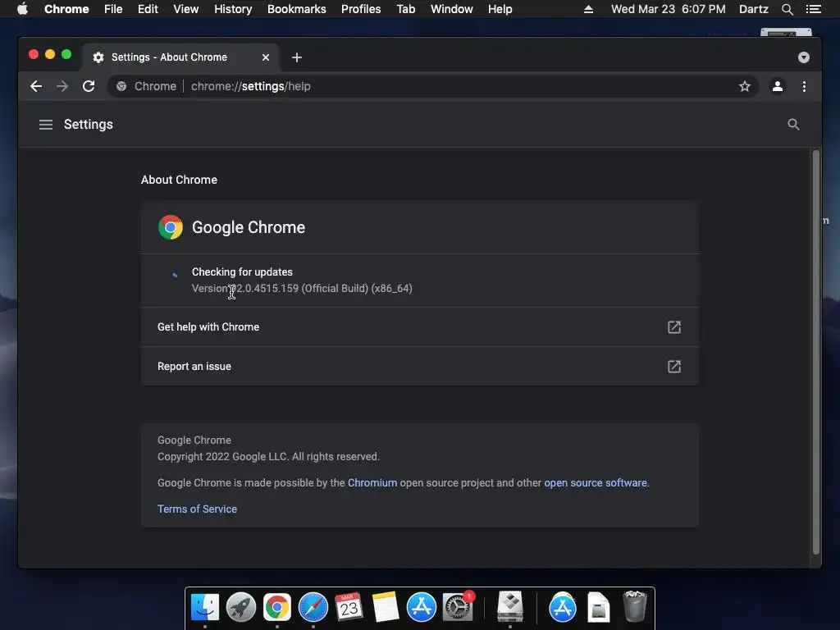
Task: Open Calendar from the Dock
Action: pos(349,607)
